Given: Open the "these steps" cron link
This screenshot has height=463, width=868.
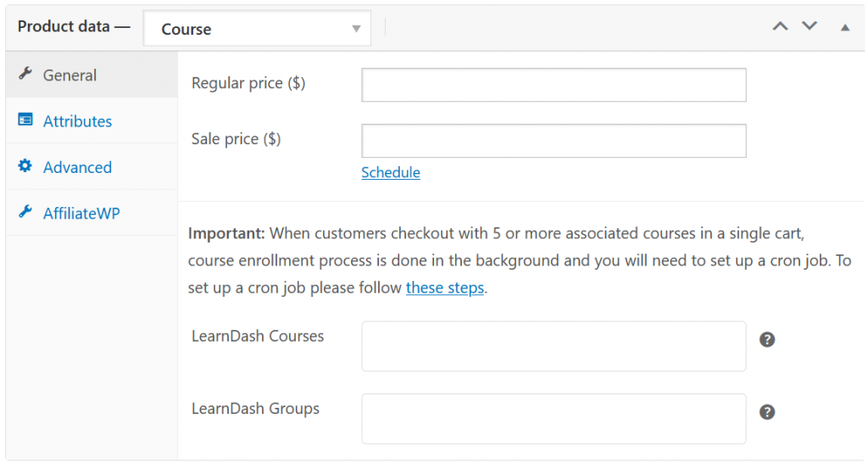Looking at the screenshot, I should [445, 287].
